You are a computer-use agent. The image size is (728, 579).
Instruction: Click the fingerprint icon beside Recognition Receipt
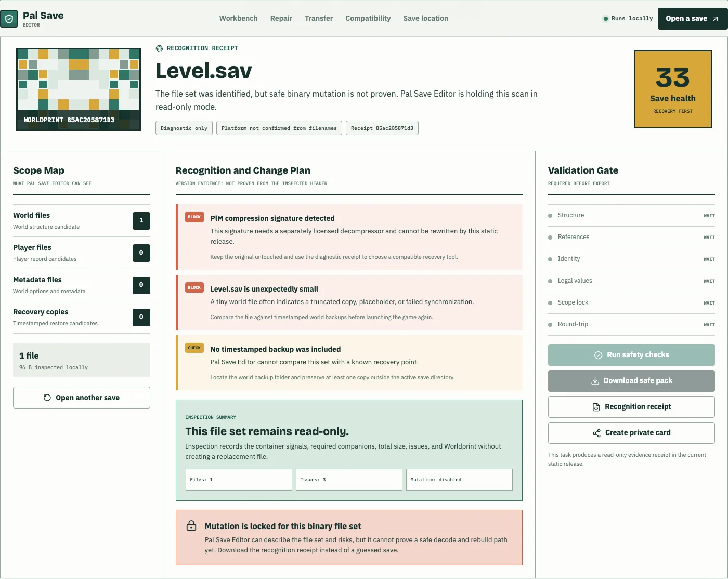click(x=159, y=48)
